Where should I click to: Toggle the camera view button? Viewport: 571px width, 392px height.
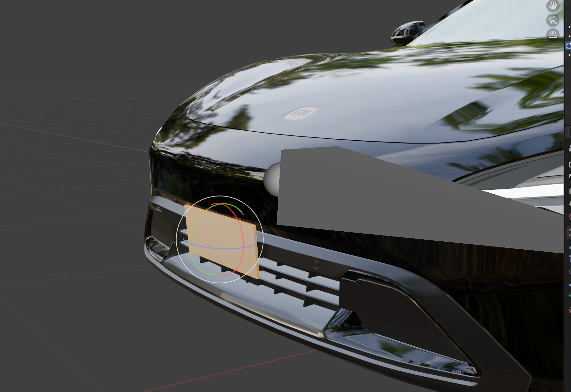point(553,20)
